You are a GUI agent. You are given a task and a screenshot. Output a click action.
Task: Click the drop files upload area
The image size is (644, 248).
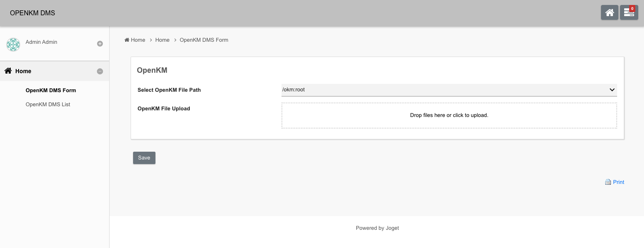point(449,115)
